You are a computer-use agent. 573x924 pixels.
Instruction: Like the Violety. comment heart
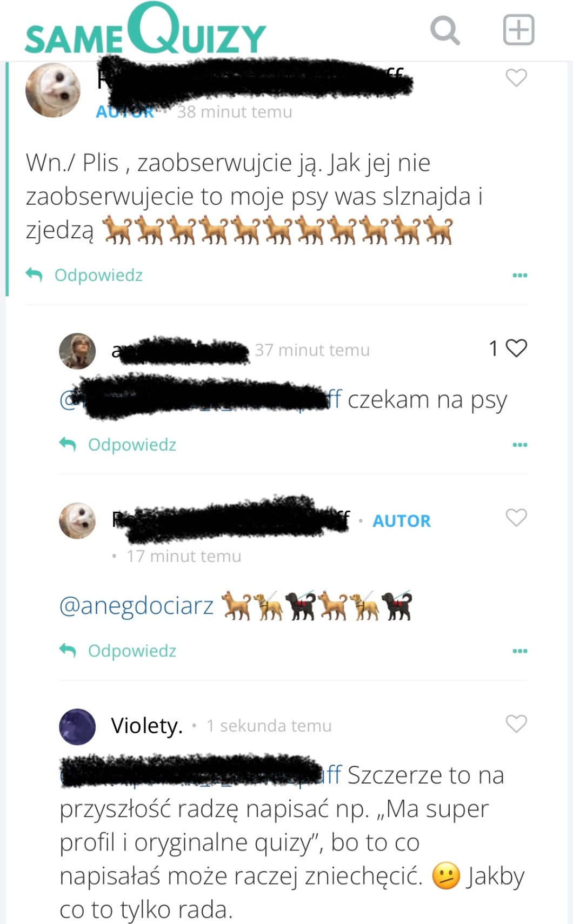516,724
